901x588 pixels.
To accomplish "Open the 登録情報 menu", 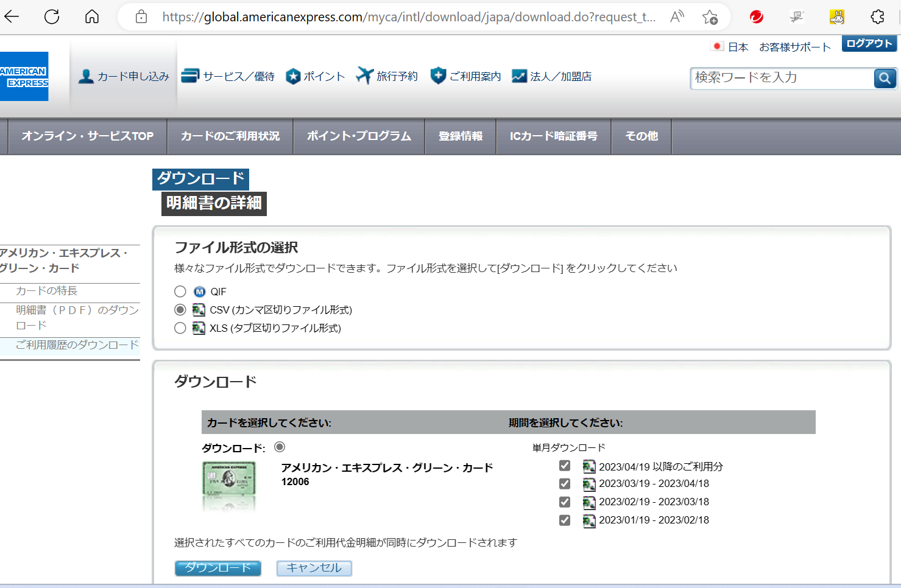I will [461, 136].
